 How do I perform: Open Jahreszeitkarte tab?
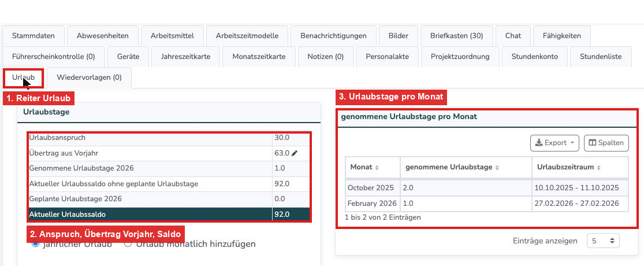pyautogui.click(x=185, y=57)
